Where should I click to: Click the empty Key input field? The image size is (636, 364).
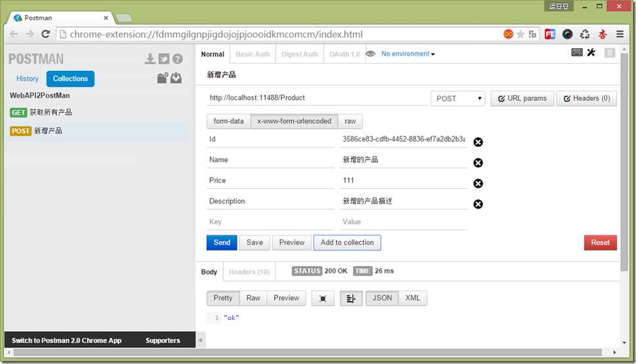(x=270, y=222)
